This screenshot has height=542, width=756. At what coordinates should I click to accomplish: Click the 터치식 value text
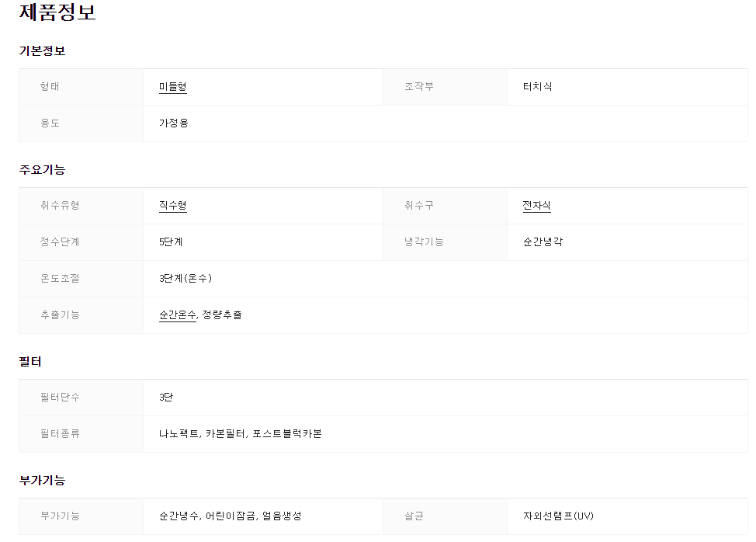[537, 87]
